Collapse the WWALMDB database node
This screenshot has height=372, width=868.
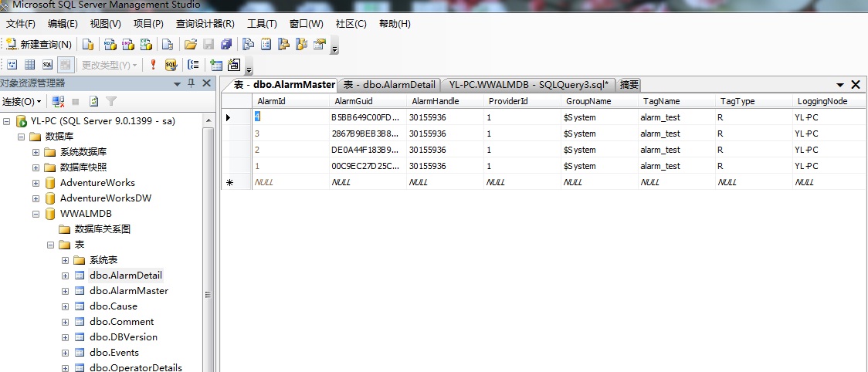tap(36, 214)
